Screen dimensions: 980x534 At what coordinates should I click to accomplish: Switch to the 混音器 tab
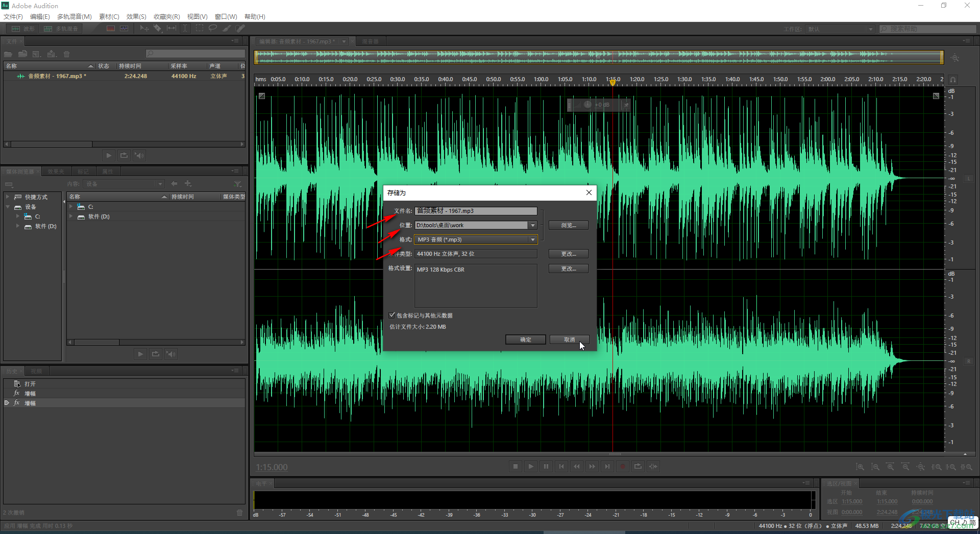[371, 41]
